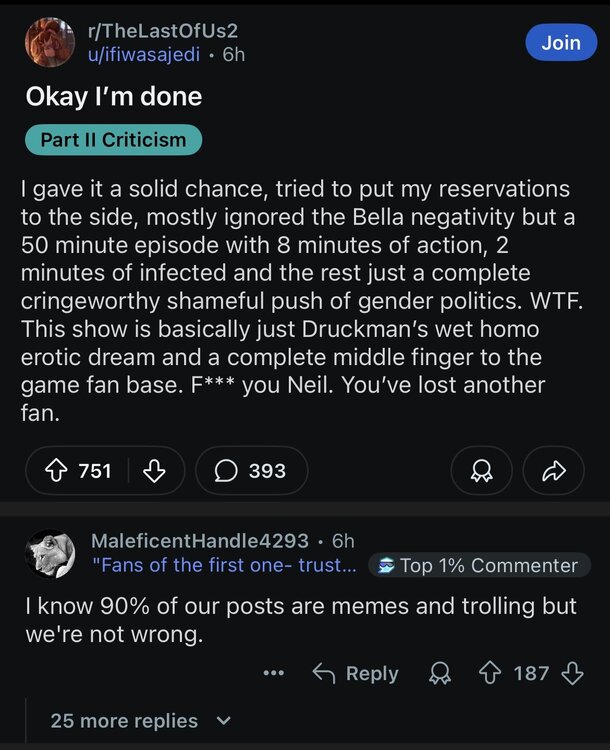
Task: Downvote the "Okay I'm done" post
Action: 153,471
